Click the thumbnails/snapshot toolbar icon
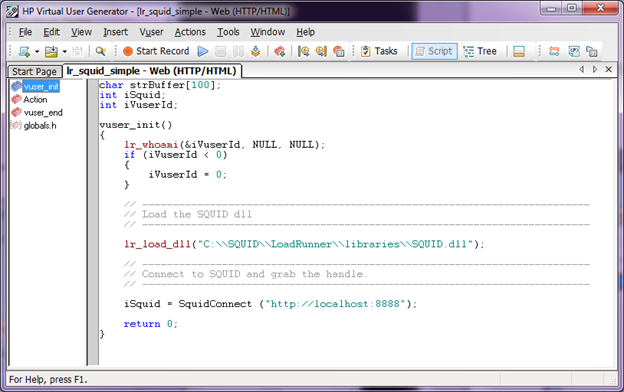The image size is (624, 392). click(574, 51)
